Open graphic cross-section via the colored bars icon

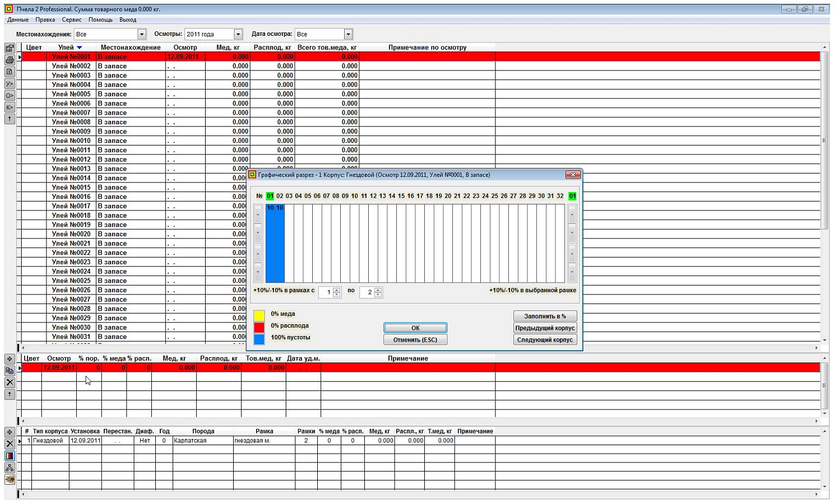tap(10, 456)
